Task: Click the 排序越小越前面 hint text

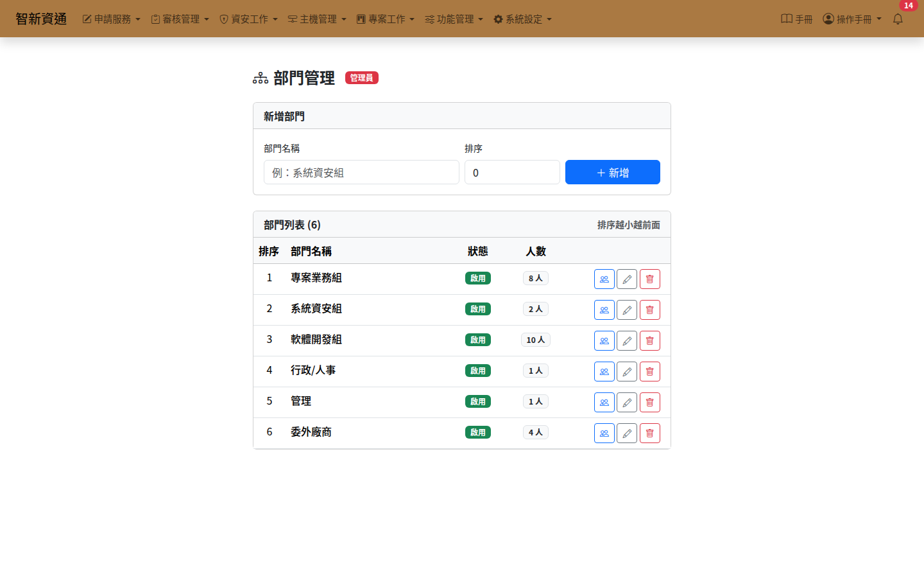Action: [x=629, y=225]
